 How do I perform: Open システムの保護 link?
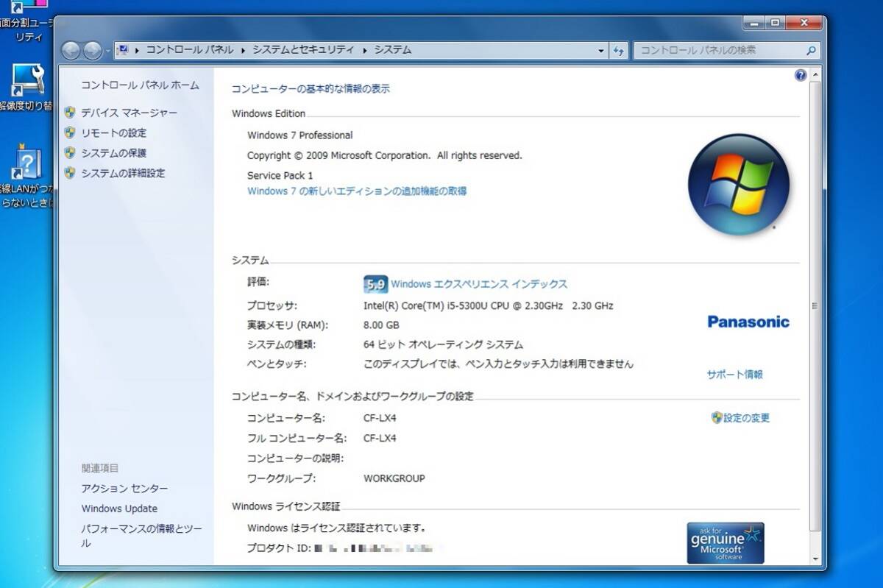pos(113,153)
